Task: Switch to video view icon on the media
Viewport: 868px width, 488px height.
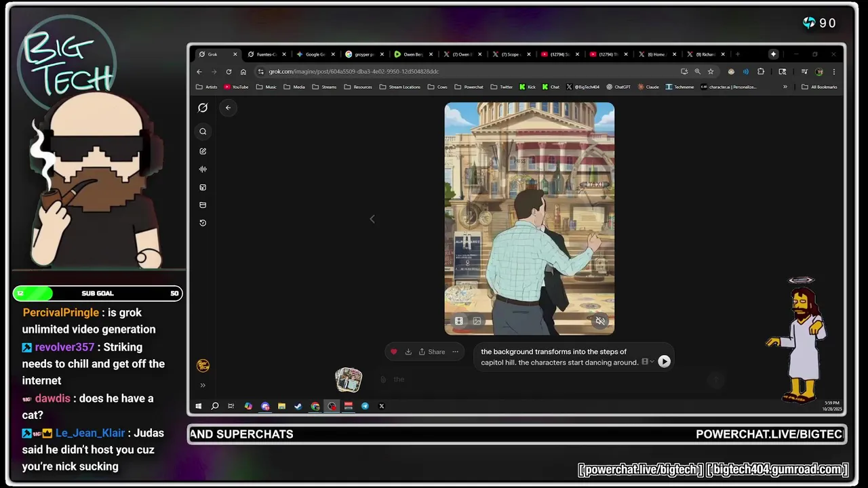Action: coord(459,321)
